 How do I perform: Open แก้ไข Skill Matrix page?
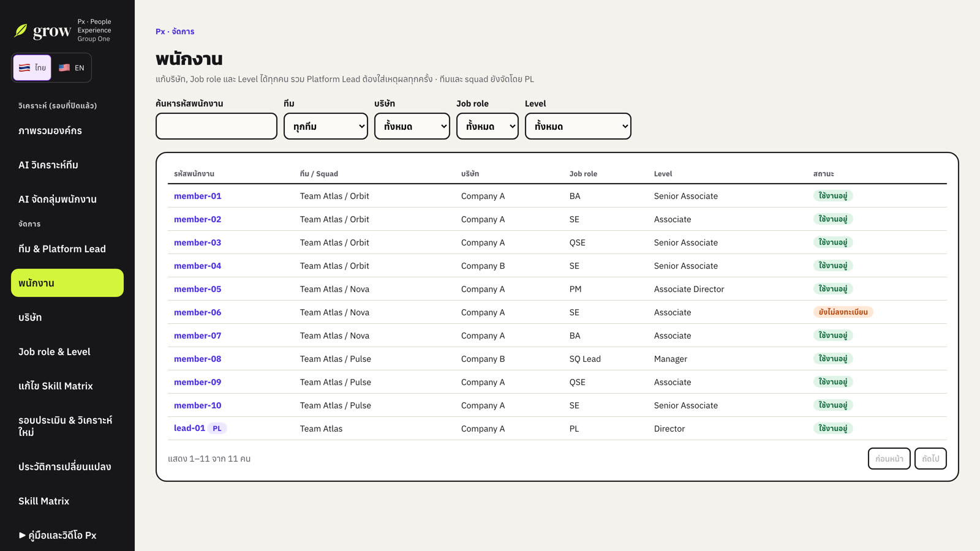point(67,386)
